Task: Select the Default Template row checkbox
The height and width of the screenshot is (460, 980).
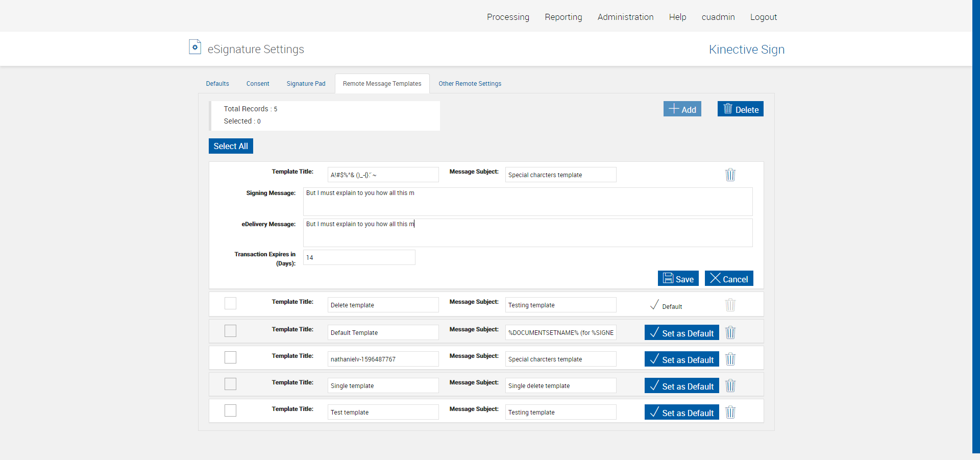Action: click(230, 331)
